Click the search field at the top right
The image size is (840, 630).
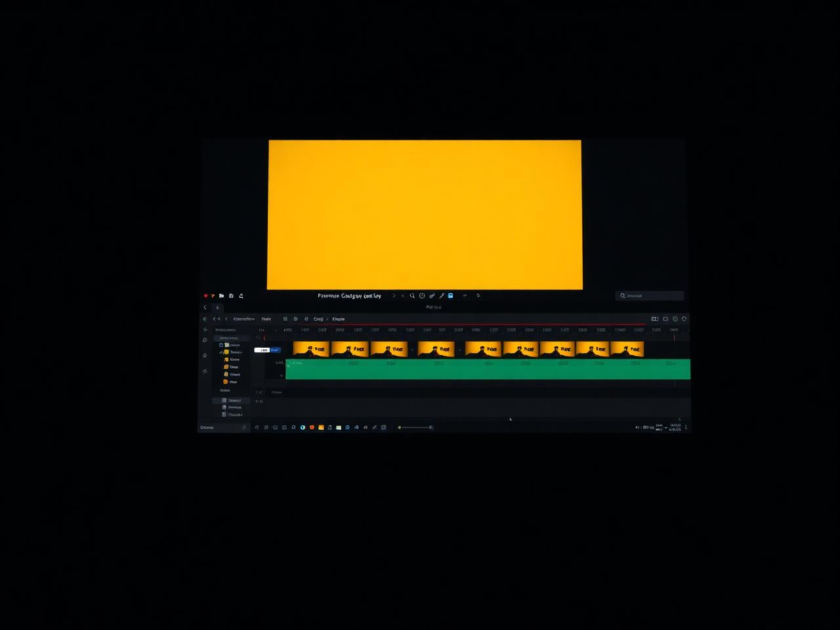tap(650, 296)
